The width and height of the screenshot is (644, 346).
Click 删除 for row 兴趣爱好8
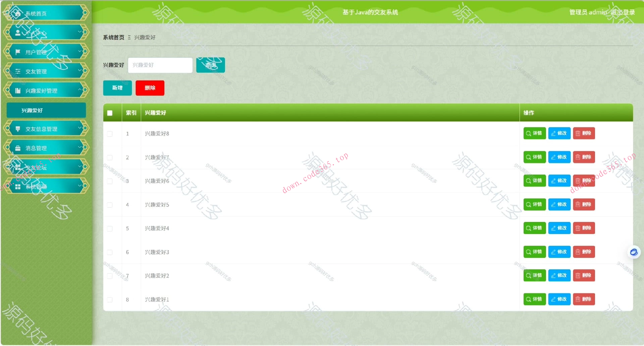tap(584, 133)
